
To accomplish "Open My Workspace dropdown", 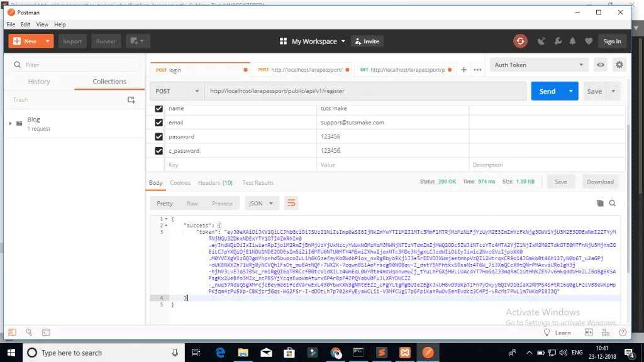I will pos(312,41).
